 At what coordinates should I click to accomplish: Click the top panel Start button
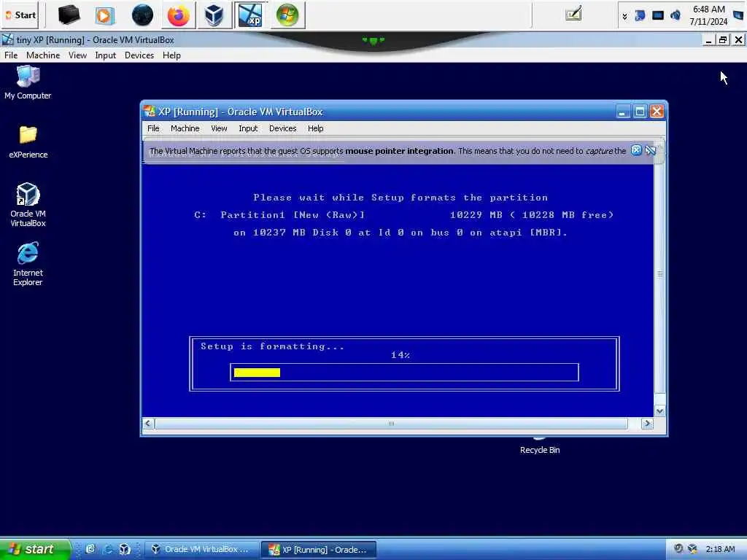(x=20, y=15)
